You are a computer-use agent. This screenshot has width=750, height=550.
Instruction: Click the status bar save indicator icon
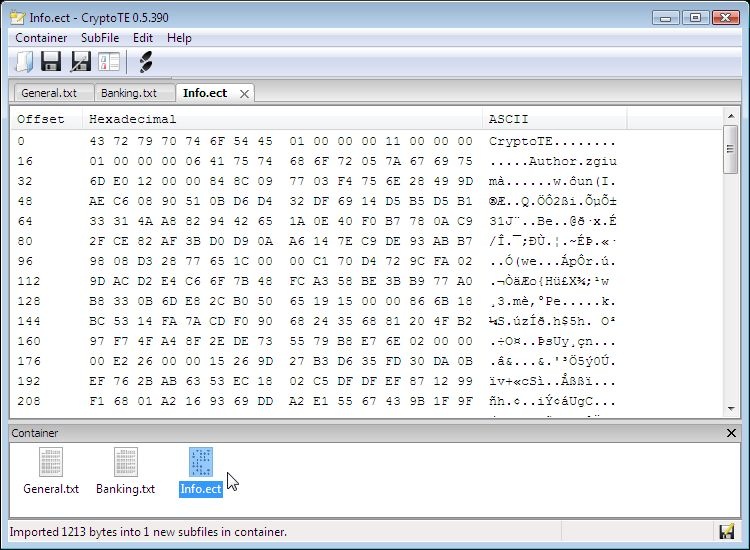(727, 532)
